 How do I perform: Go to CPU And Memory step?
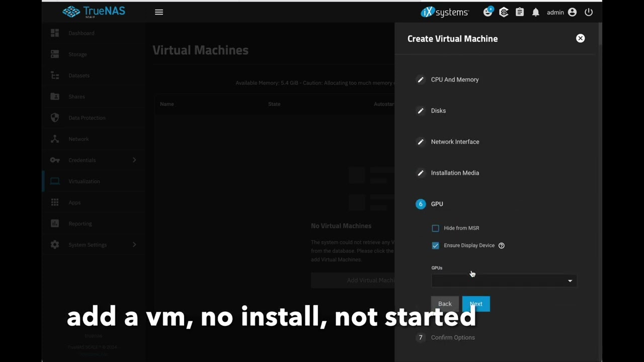click(454, 79)
